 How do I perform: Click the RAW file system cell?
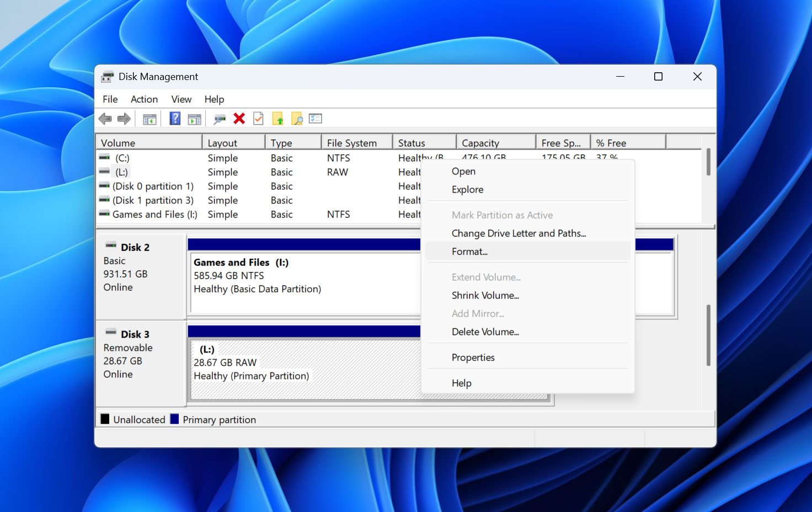(x=338, y=172)
